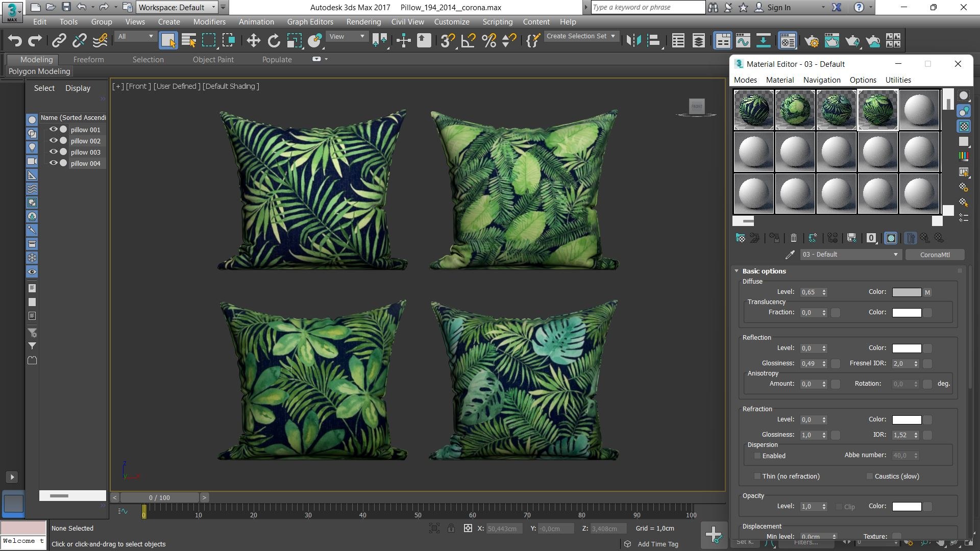Activate Bind to Space Warp tool
The height and width of the screenshot is (551, 980).
tap(100, 41)
